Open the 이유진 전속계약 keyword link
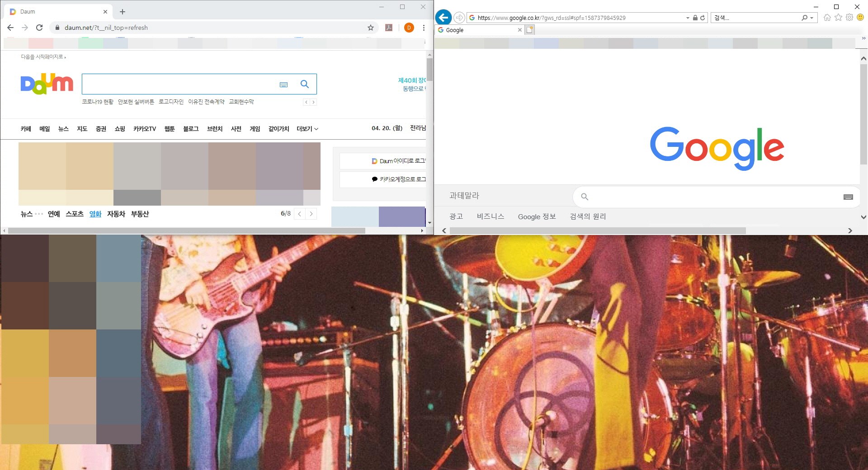Viewport: 868px width, 470px height. pos(206,102)
